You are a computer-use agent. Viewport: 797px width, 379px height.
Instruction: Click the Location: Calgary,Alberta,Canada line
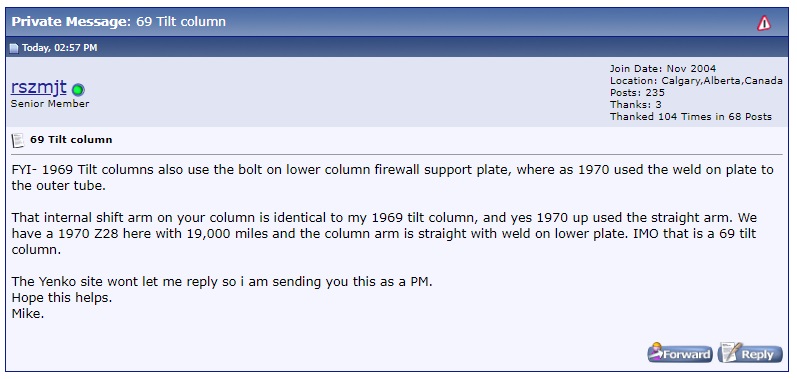pos(696,81)
